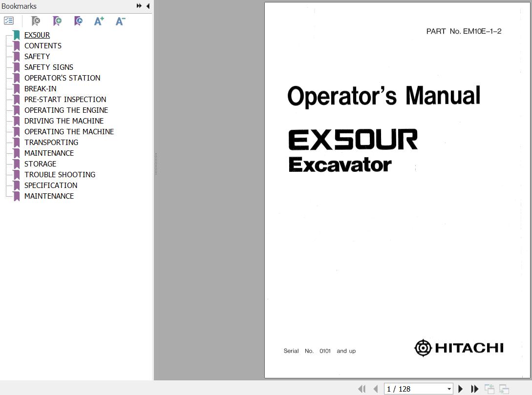Open the page number dropdown arrow
The height and width of the screenshot is (395, 532).
(449, 389)
